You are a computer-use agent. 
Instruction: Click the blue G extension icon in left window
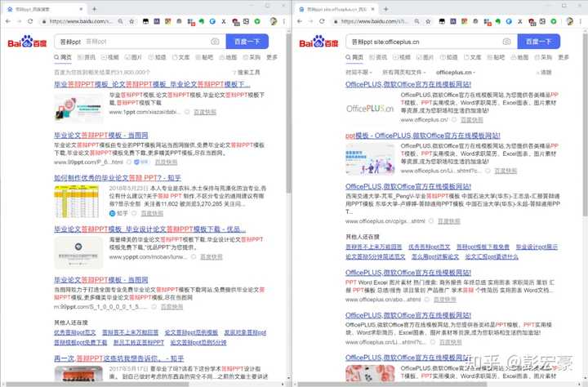pyautogui.click(x=212, y=21)
